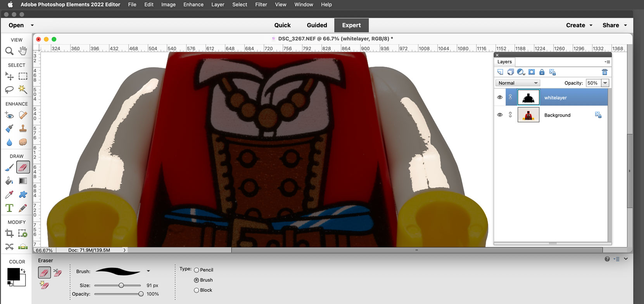Delete layer with trash icon
Image resolution: width=644 pixels, height=304 pixels.
(604, 72)
